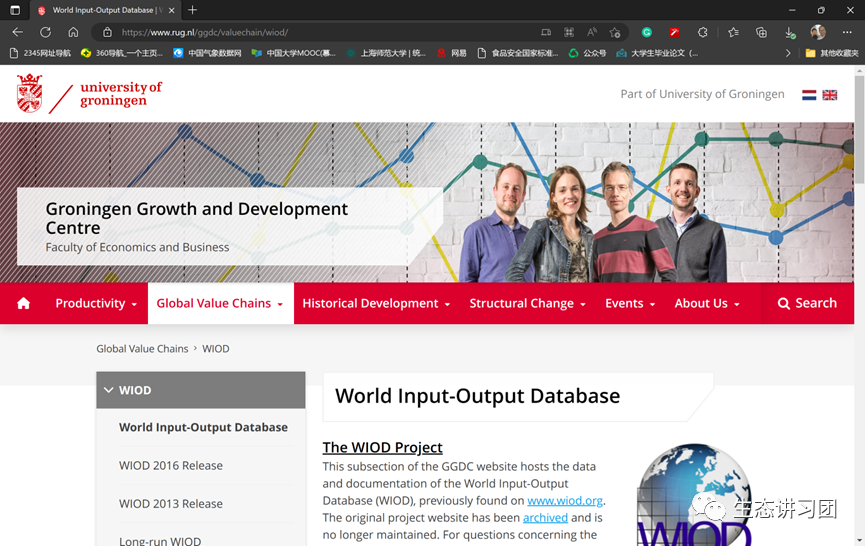Click the University of Groningen logo
Screen dimensions: 865x546
[x=89, y=93]
